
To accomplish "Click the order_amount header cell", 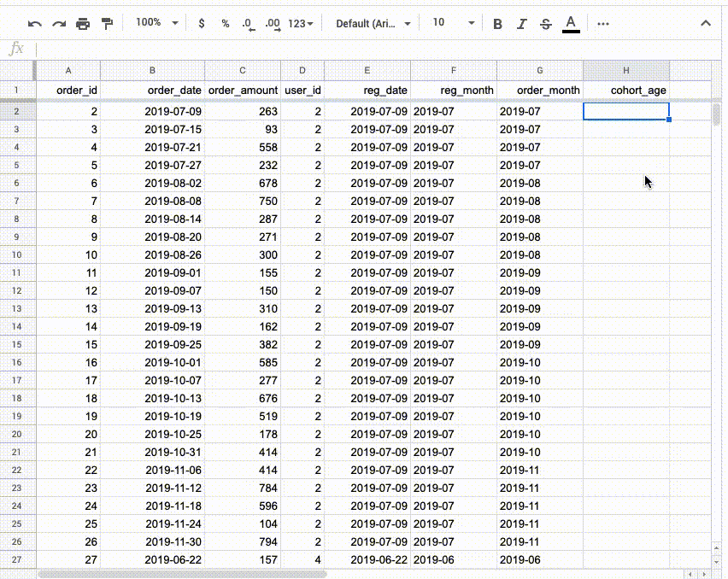I will (243, 90).
